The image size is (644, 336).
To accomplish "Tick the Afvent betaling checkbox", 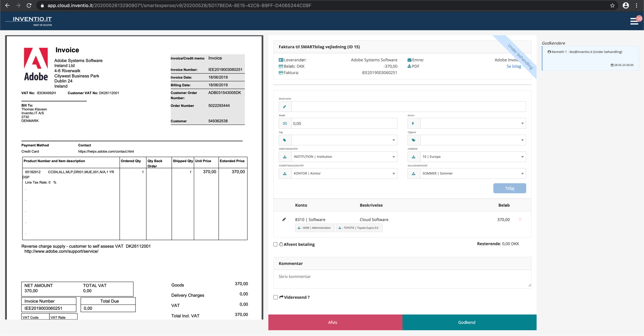I will tap(275, 244).
